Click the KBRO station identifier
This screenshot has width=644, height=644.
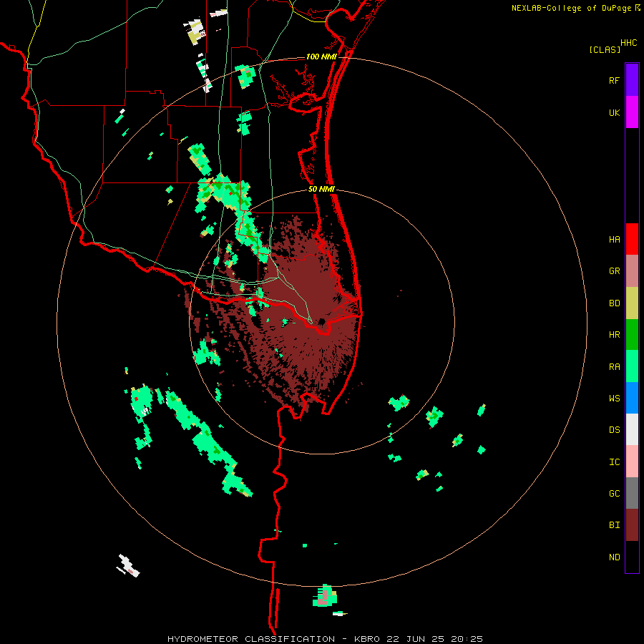pyautogui.click(x=367, y=639)
